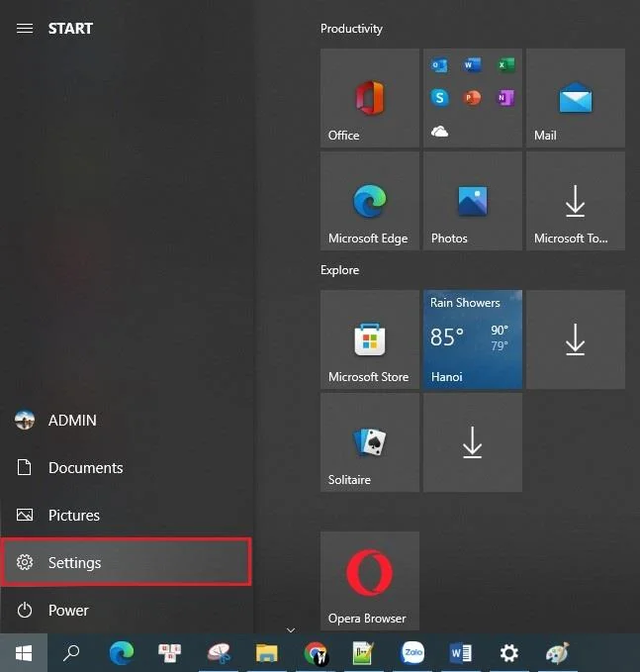Open File Explorer from the taskbar
Viewport: 640px width, 672px height.
pyautogui.click(x=266, y=653)
